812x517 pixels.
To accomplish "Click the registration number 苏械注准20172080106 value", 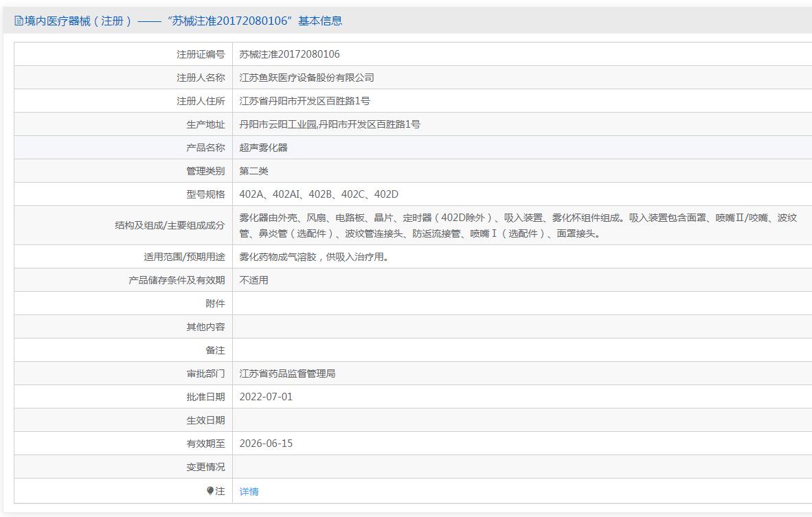I will [x=289, y=54].
